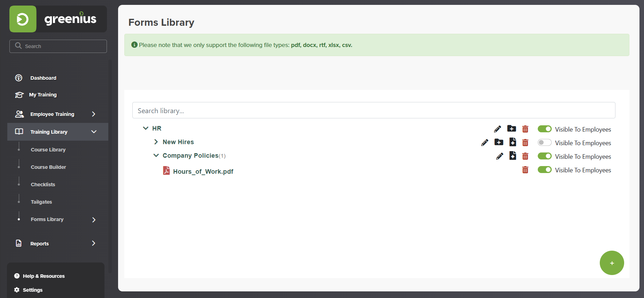Select Forms Library menu item
644x298 pixels.
(47, 219)
